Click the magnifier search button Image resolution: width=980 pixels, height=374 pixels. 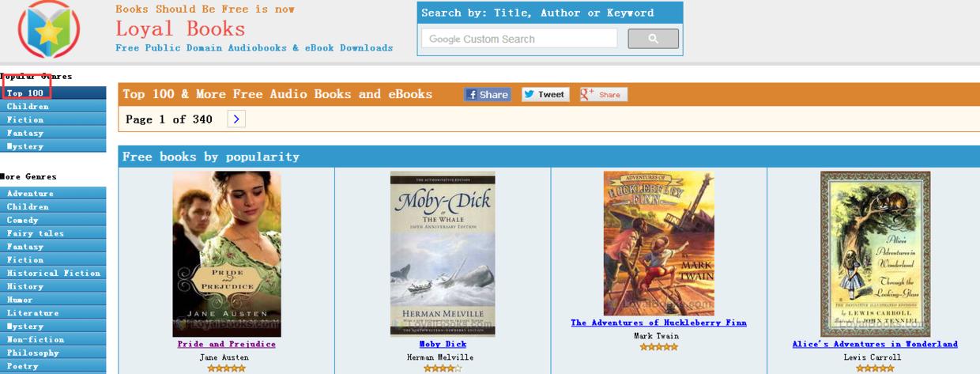coord(653,38)
